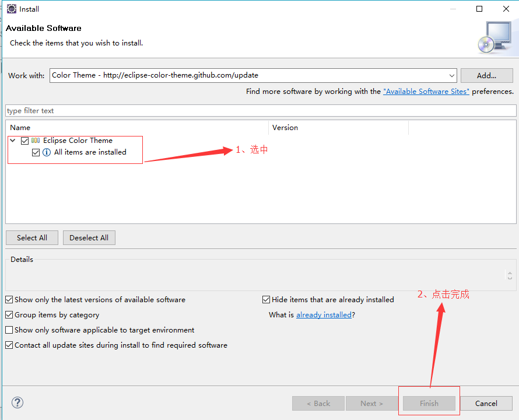Uncheck Contact all update sites during install
The width and height of the screenshot is (519, 420).
coord(9,345)
